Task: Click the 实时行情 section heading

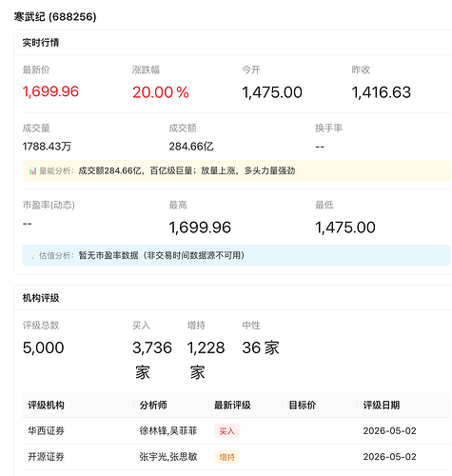Action: [x=41, y=43]
